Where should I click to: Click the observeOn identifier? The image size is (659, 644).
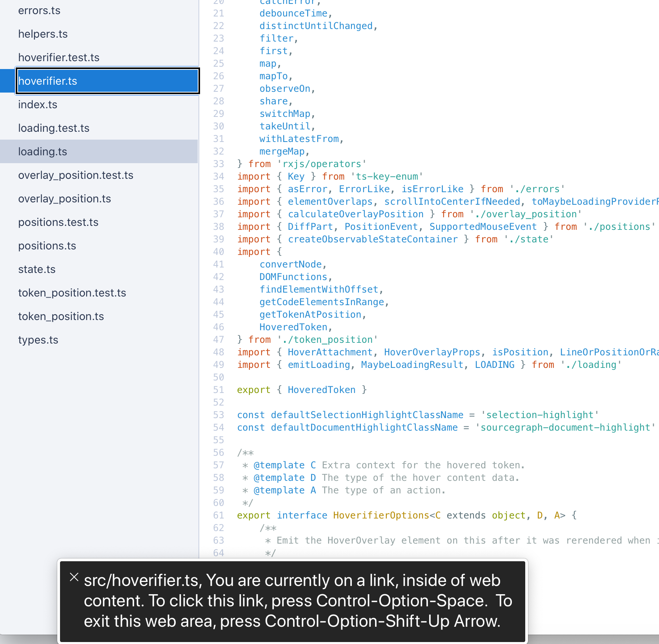(x=285, y=89)
